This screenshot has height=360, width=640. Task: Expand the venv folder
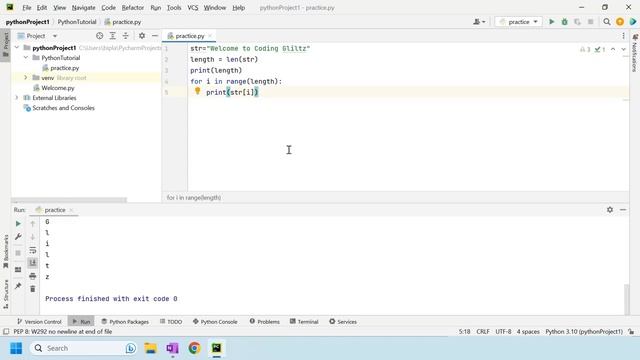click(x=26, y=78)
